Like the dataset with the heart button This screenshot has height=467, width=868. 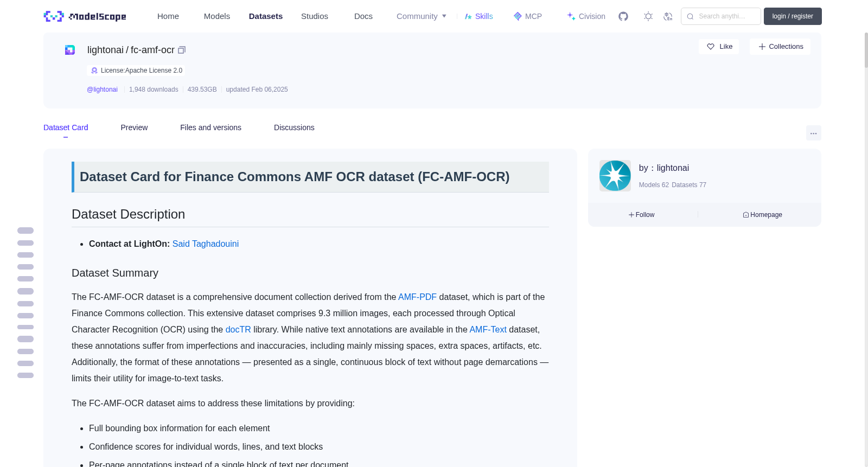tap(719, 47)
